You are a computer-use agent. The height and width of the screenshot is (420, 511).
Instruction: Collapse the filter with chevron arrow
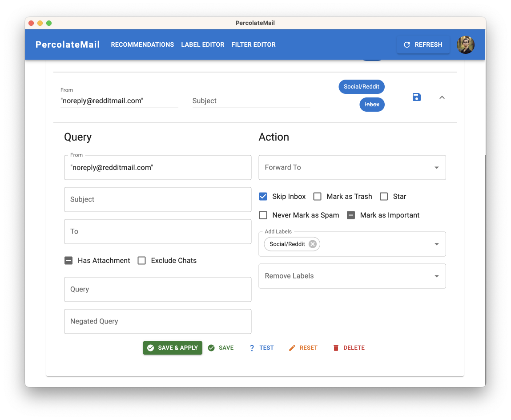point(442,97)
